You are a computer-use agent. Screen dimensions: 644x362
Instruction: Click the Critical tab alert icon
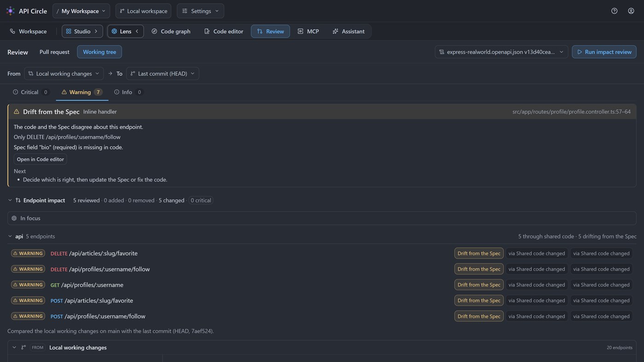click(15, 92)
